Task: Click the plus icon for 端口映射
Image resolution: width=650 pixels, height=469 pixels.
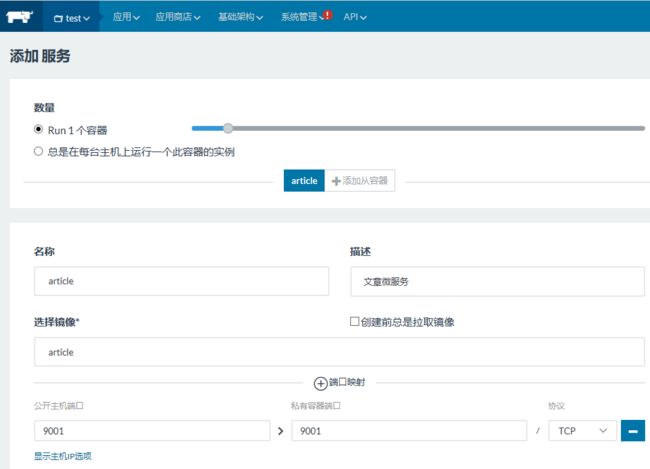Action: click(320, 383)
